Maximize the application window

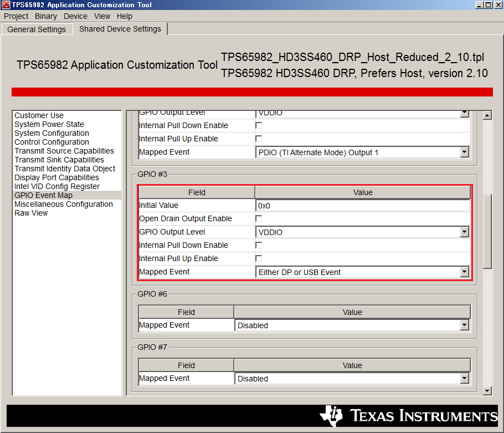[x=488, y=5]
